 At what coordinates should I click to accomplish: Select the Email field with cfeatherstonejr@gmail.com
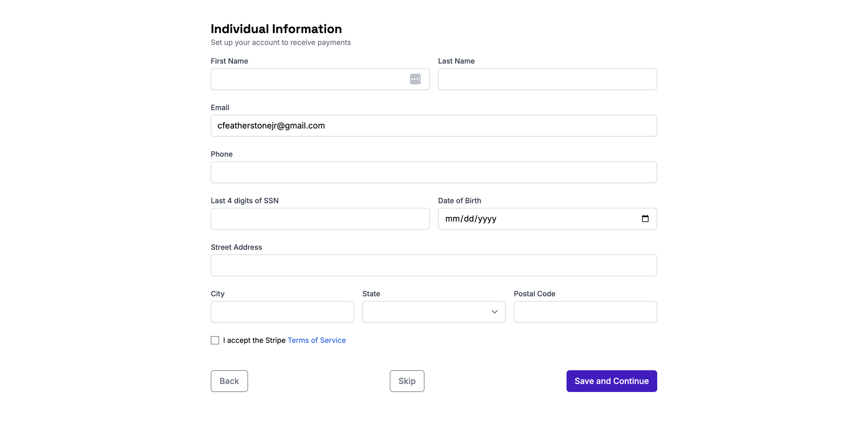[x=434, y=125]
